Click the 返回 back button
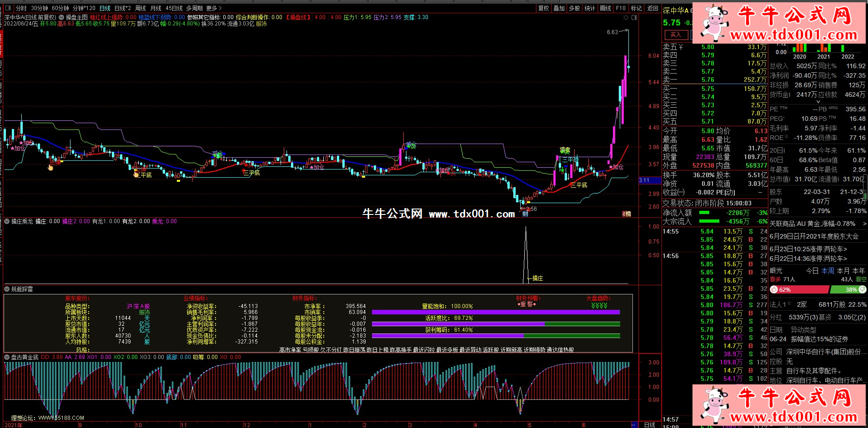Image resolution: width=868 pixels, height=428 pixels. (x=653, y=8)
